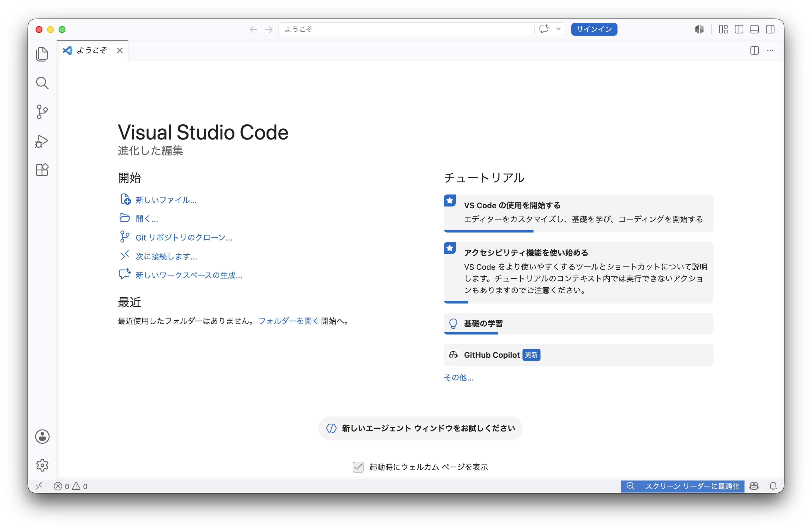
Task: Open the Accounts menu icon
Action: pyautogui.click(x=42, y=436)
